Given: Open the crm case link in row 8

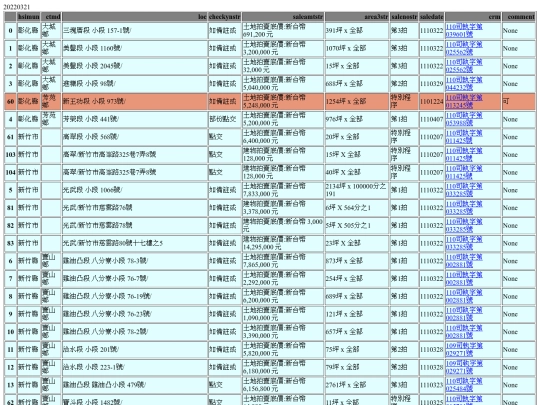Looking at the screenshot, I should [x=464, y=297].
